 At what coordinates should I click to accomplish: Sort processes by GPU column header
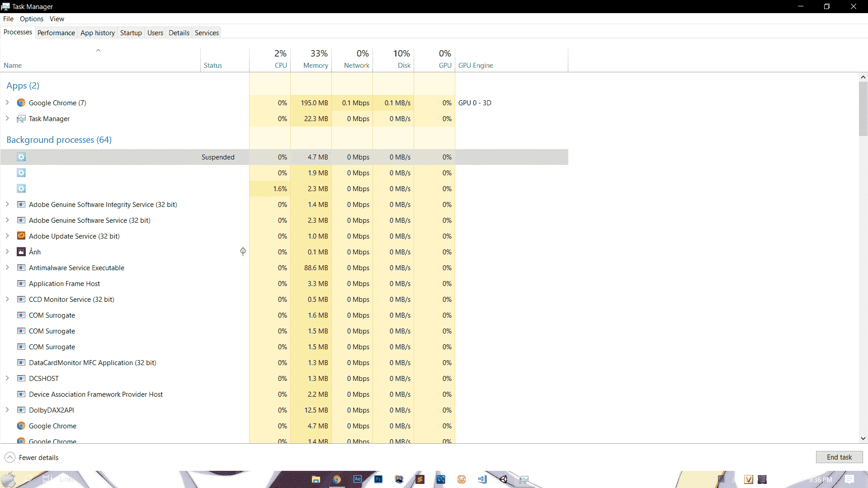434,59
